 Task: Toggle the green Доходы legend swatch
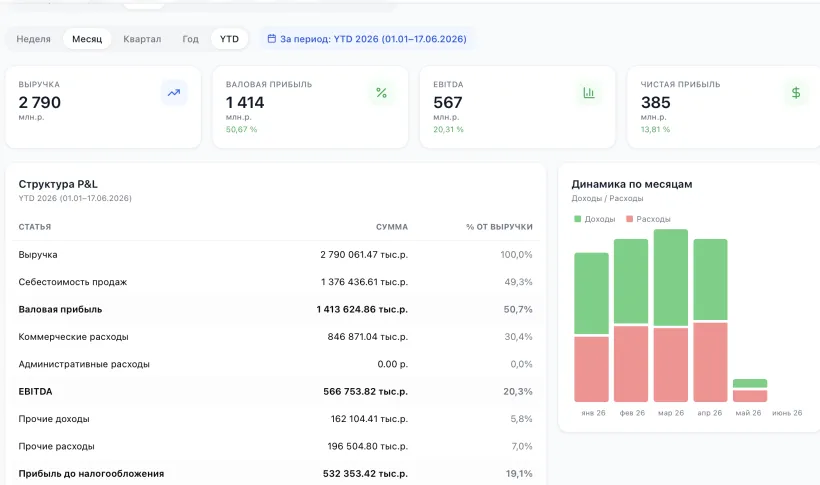point(577,219)
